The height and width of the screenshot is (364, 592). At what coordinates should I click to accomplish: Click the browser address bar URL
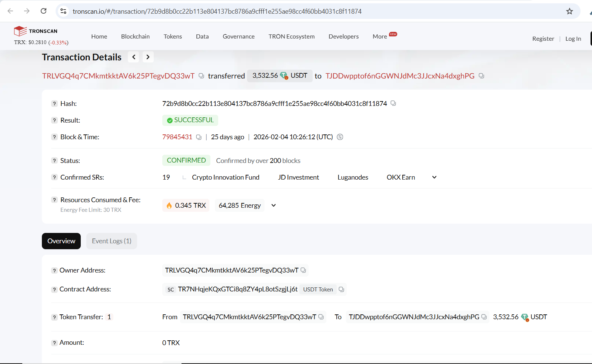[x=217, y=11]
